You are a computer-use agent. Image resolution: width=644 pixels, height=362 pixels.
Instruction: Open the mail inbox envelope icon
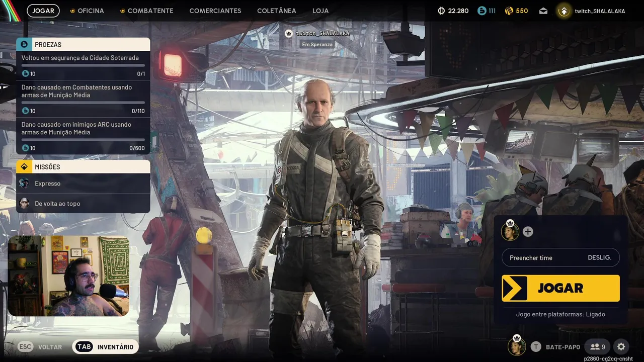[543, 11]
